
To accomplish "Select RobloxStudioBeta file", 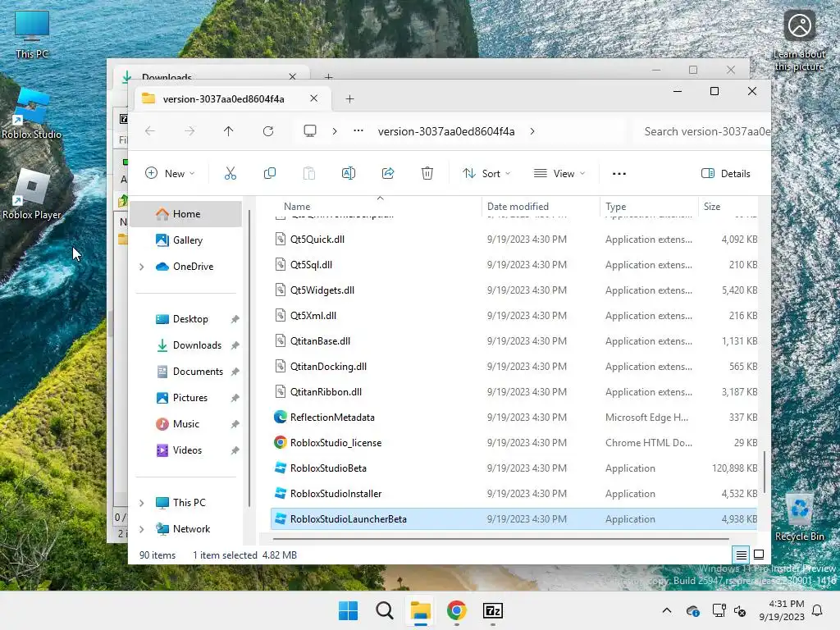I will coord(514,468).
